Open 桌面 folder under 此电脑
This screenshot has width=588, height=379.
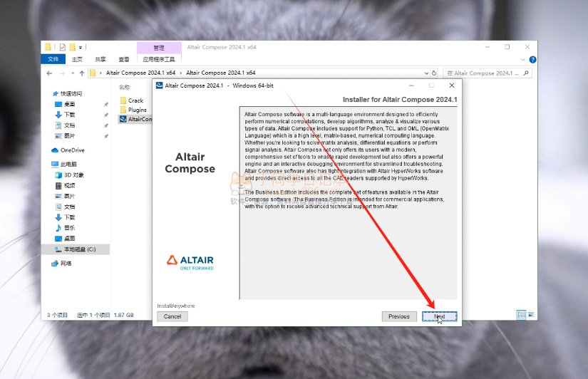(66, 239)
